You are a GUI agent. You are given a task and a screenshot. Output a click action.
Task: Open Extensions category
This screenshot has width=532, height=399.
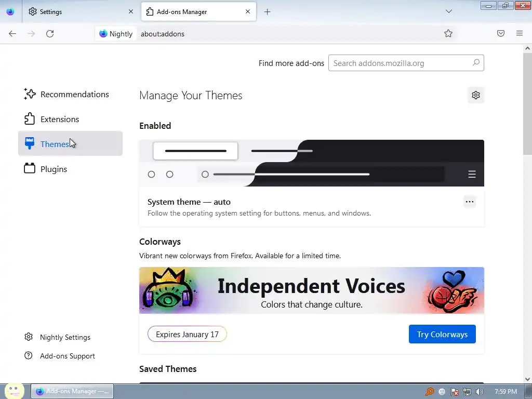tap(70, 119)
